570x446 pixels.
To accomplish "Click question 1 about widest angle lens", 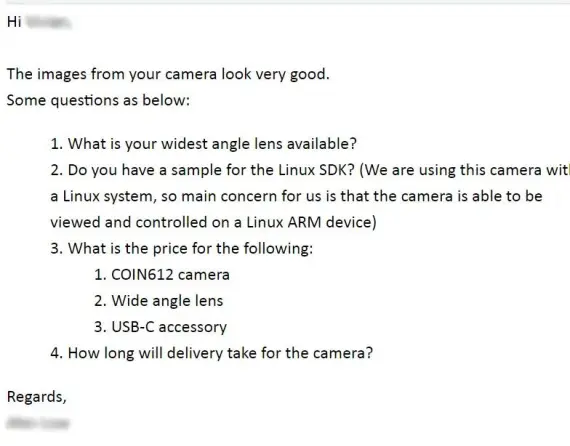I will (x=204, y=144).
